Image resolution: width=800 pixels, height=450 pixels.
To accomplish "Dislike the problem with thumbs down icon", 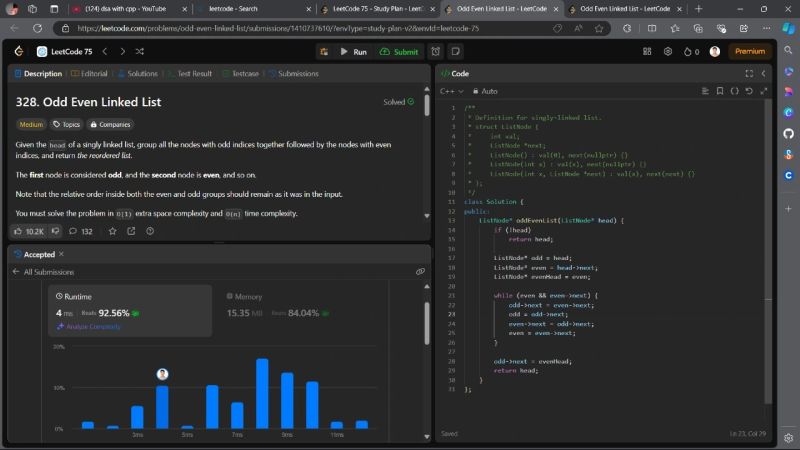I will pos(55,231).
